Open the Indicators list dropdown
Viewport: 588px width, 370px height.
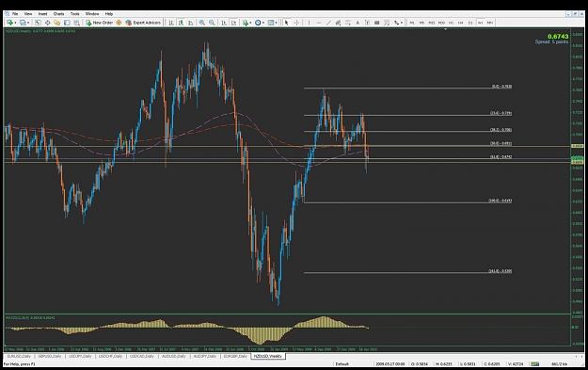(x=246, y=23)
